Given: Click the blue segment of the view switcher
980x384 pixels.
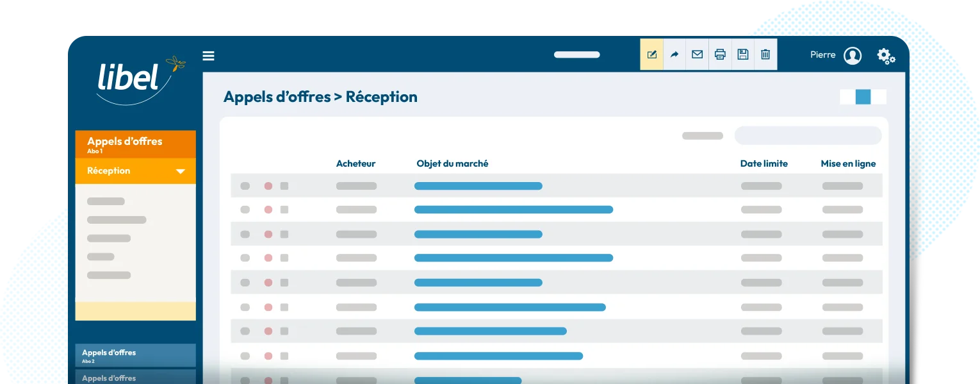Looking at the screenshot, I should pyautogui.click(x=863, y=97).
